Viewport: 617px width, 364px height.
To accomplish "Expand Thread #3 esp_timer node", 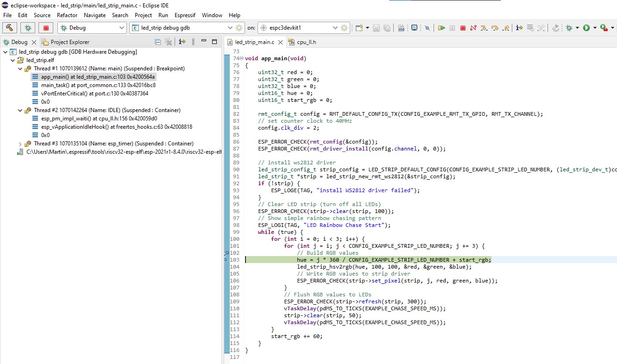I will click(20, 144).
